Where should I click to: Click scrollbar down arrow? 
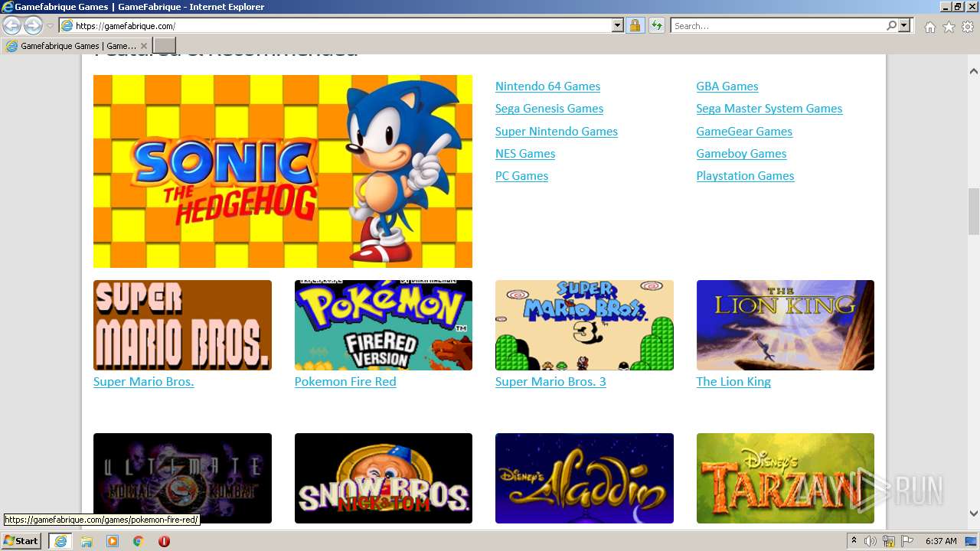click(974, 514)
